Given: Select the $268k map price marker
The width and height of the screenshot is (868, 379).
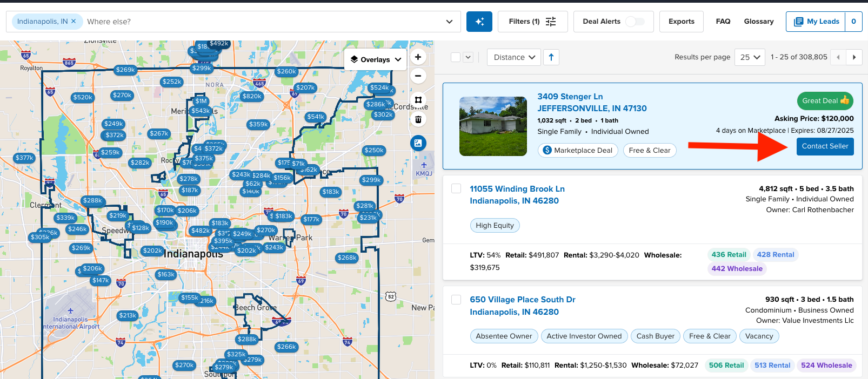Looking at the screenshot, I should (347, 258).
